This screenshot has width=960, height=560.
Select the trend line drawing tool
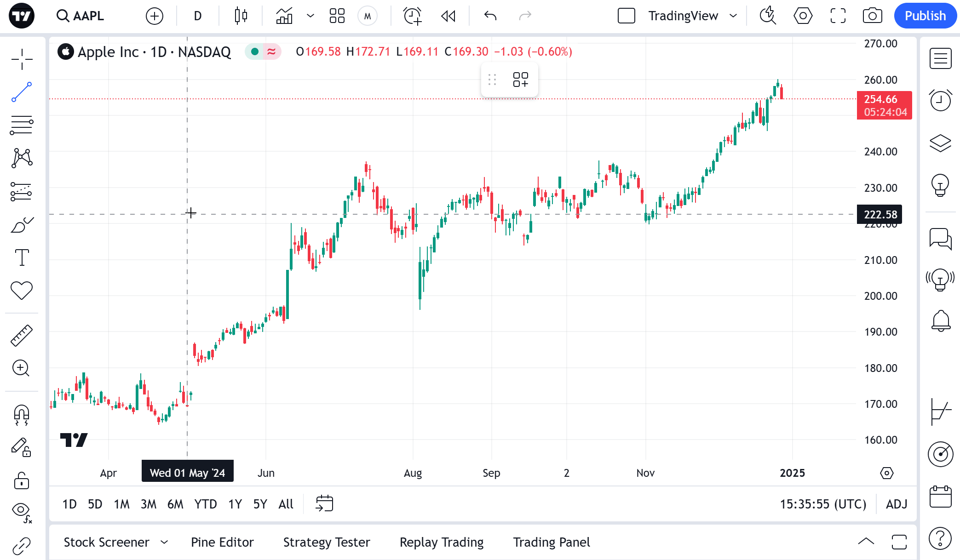pos(22,92)
